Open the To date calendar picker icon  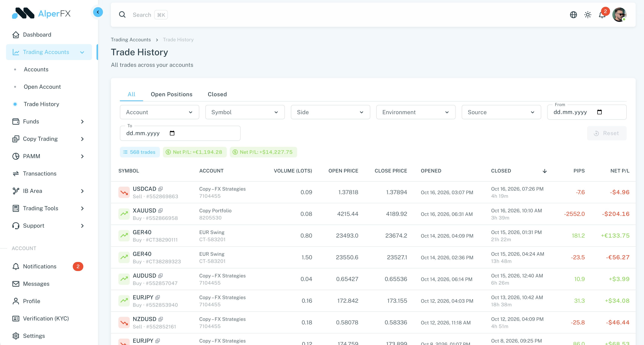172,133
